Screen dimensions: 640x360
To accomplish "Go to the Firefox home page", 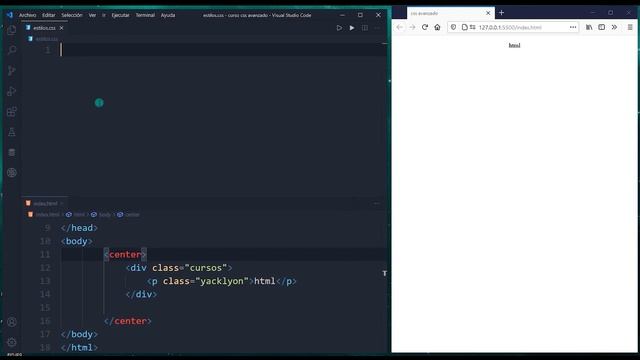I will 438,27.
